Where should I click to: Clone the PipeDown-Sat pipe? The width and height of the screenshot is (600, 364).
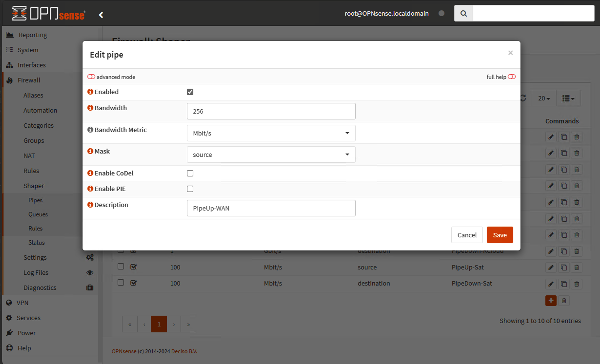tap(564, 284)
